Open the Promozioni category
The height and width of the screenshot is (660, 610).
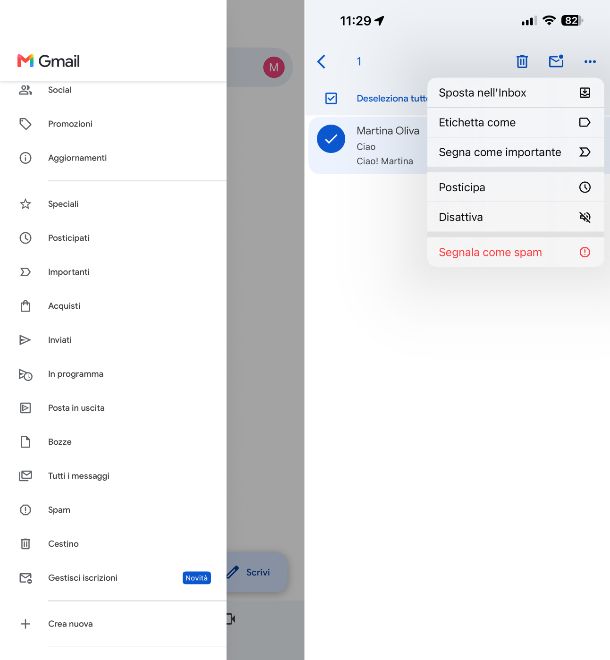113,124
